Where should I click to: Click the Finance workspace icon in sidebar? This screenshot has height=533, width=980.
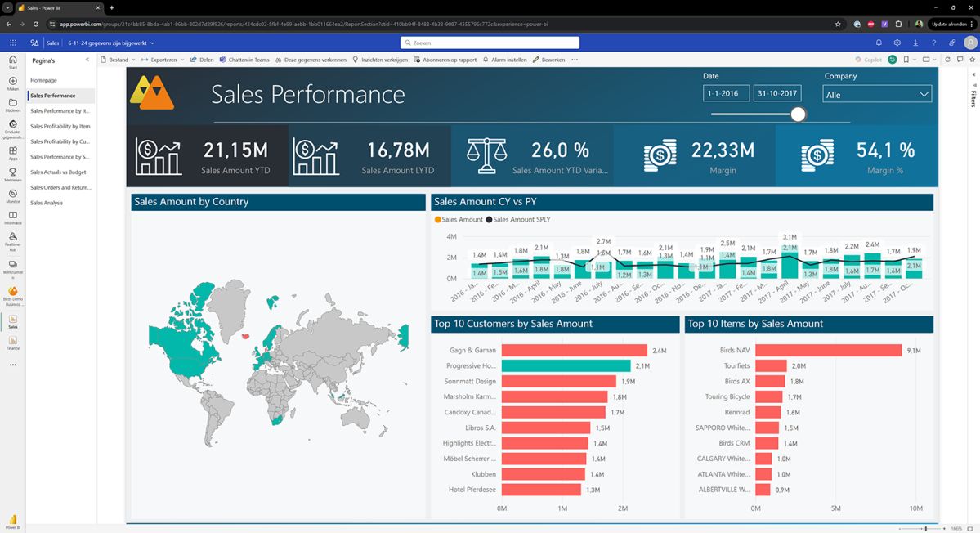tap(13, 342)
